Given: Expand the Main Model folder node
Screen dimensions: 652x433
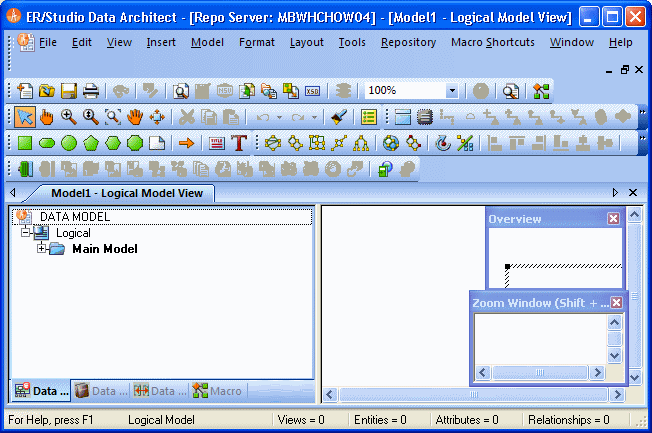Looking at the screenshot, I should [41, 249].
